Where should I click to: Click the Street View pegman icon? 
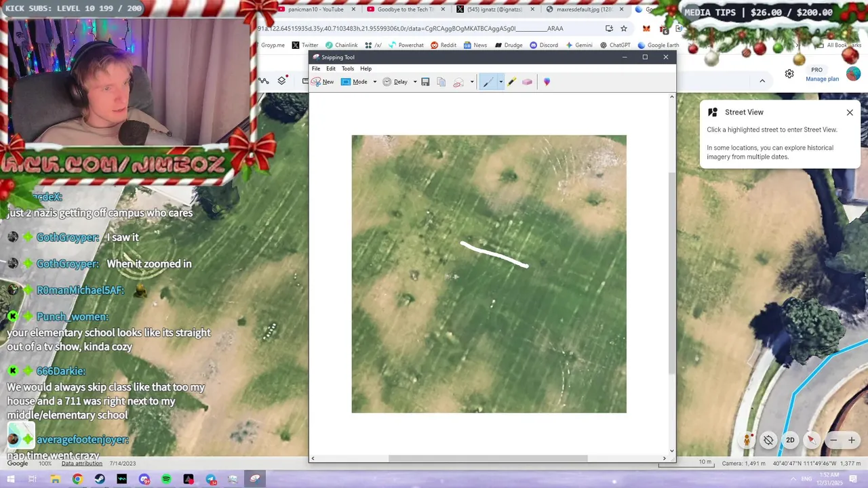click(747, 440)
